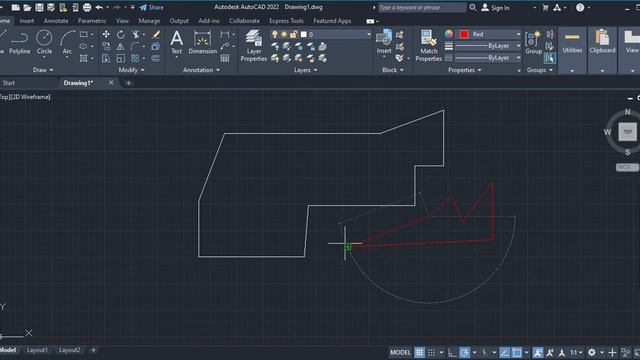Toggle the layer lock icon in Layers dropdown
This screenshot has height=360, width=640.
293,34
